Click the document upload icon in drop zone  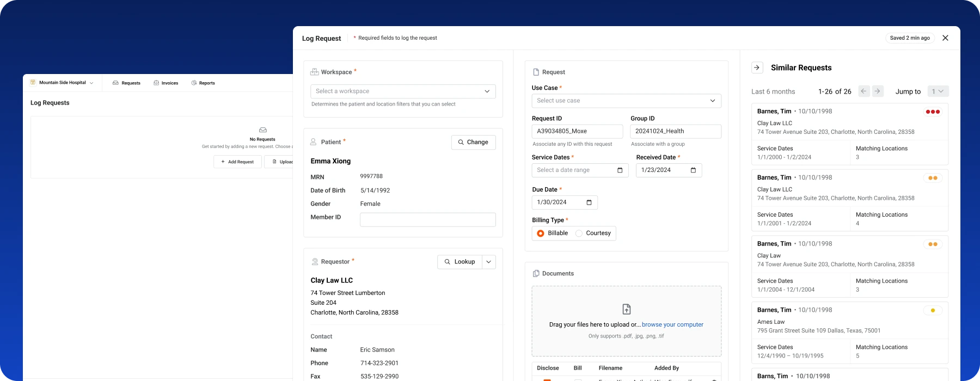627,309
